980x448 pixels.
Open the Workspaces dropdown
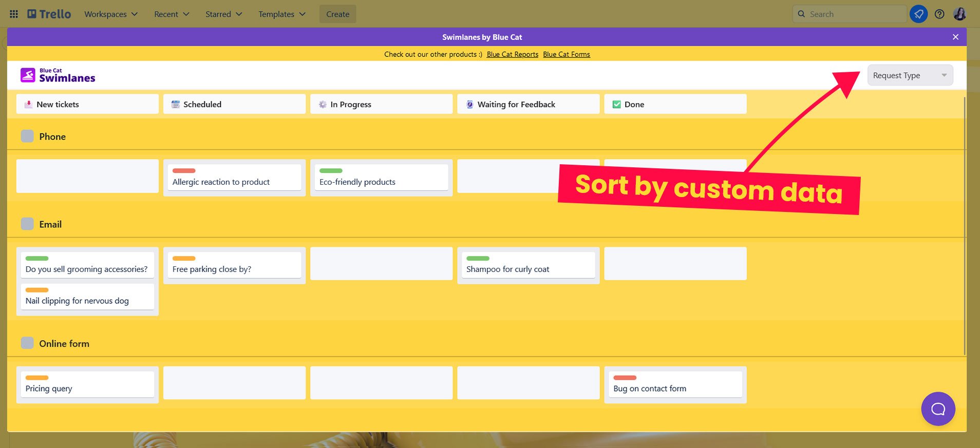[x=111, y=14]
